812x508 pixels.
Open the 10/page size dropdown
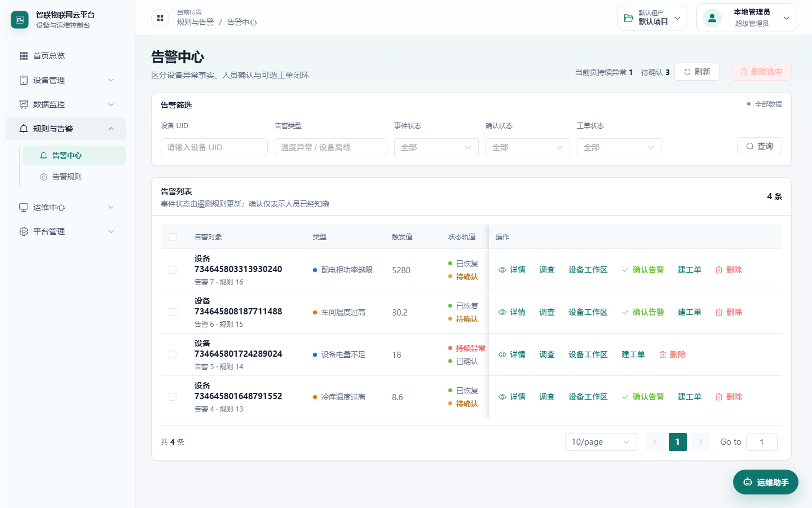[601, 442]
